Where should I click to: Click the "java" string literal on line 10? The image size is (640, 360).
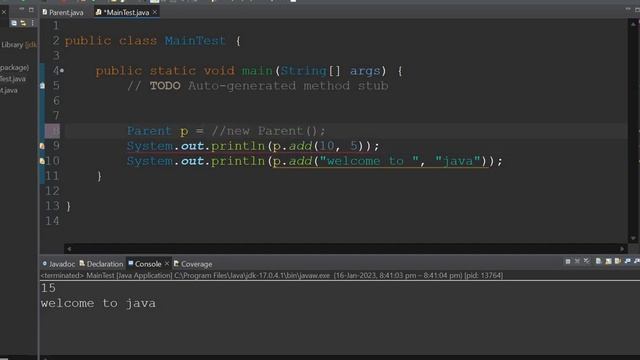(x=458, y=161)
